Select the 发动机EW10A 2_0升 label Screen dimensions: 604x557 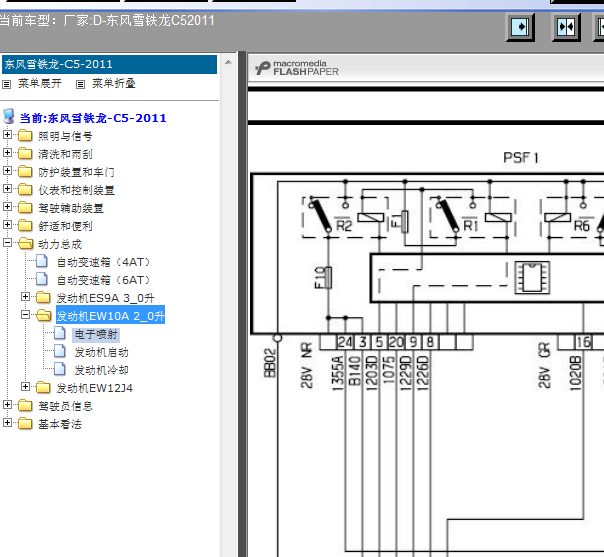click(111, 315)
